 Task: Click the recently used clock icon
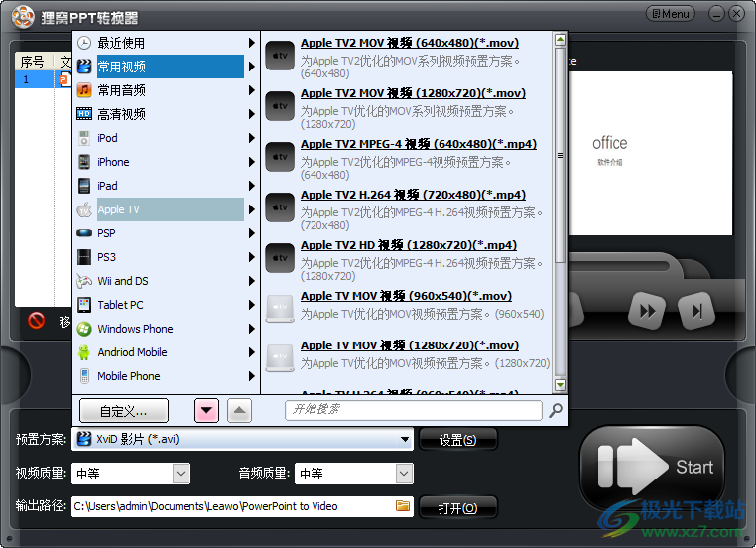(84, 43)
